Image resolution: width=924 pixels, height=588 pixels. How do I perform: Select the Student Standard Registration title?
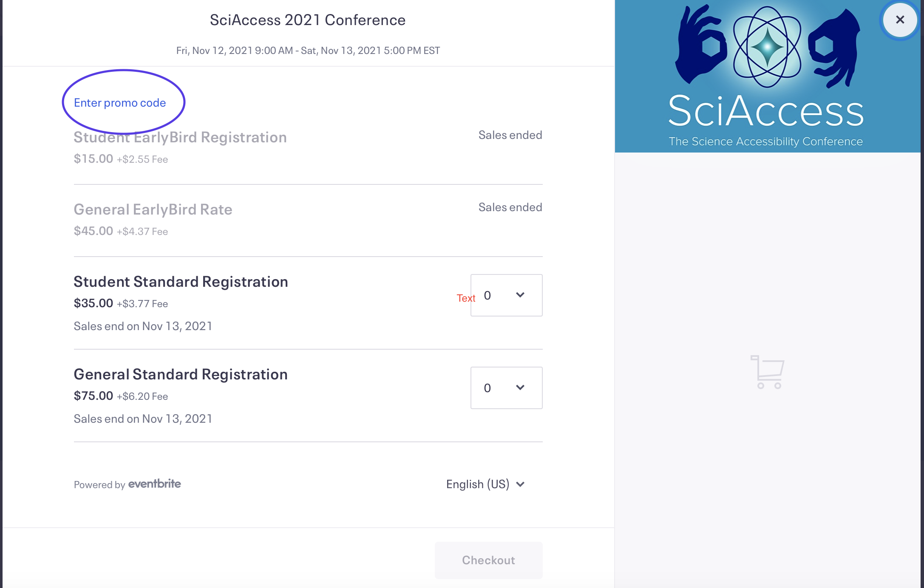pyautogui.click(x=181, y=282)
